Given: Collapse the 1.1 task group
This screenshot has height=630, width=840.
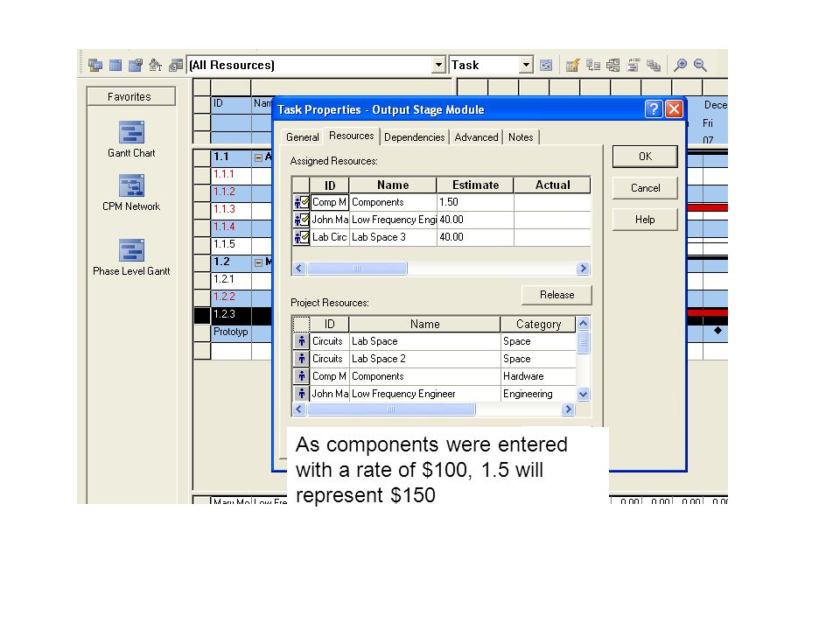Looking at the screenshot, I should (x=258, y=157).
